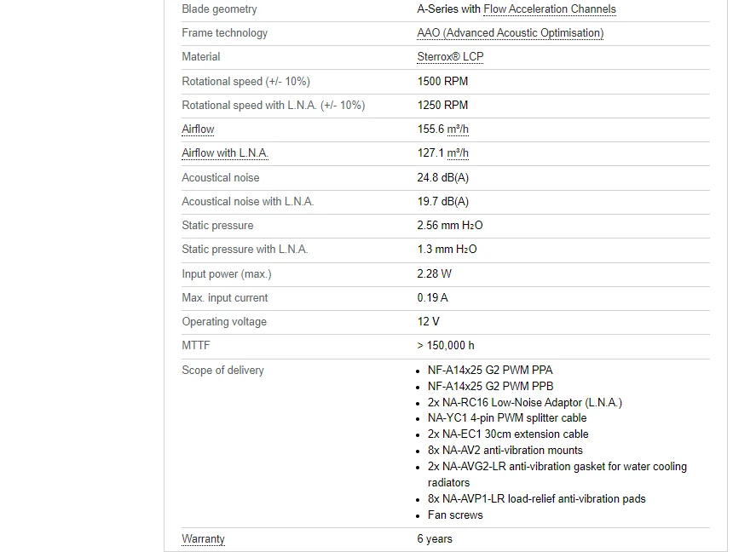The image size is (756, 552).
Task: Click the underlined Airflow label
Action: (x=198, y=129)
